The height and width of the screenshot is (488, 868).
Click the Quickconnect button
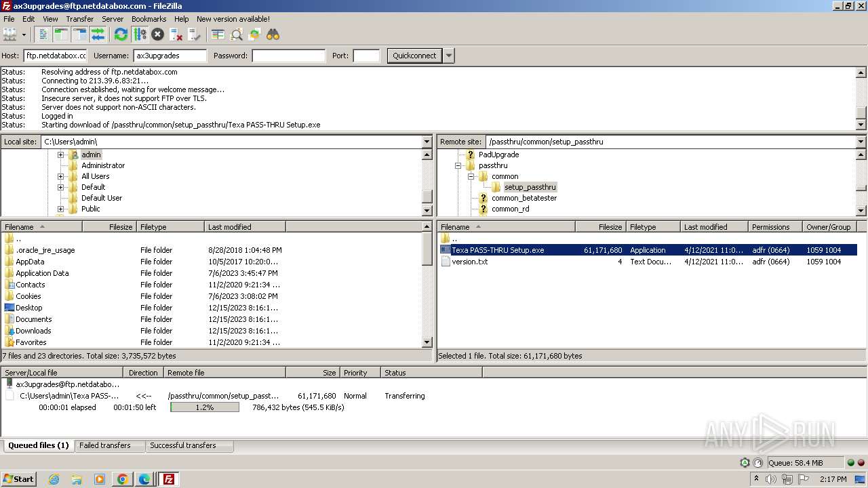tap(414, 56)
